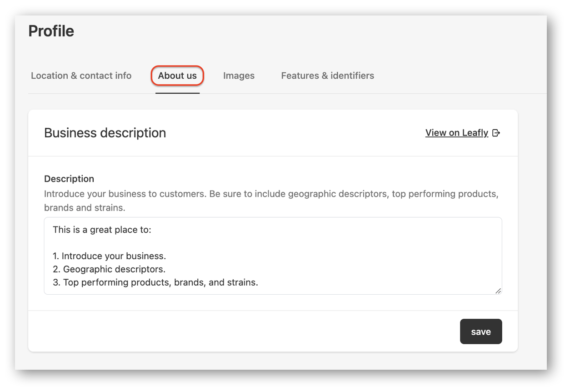570x392 pixels.
Task: Select the About us tab
Action: [177, 75]
